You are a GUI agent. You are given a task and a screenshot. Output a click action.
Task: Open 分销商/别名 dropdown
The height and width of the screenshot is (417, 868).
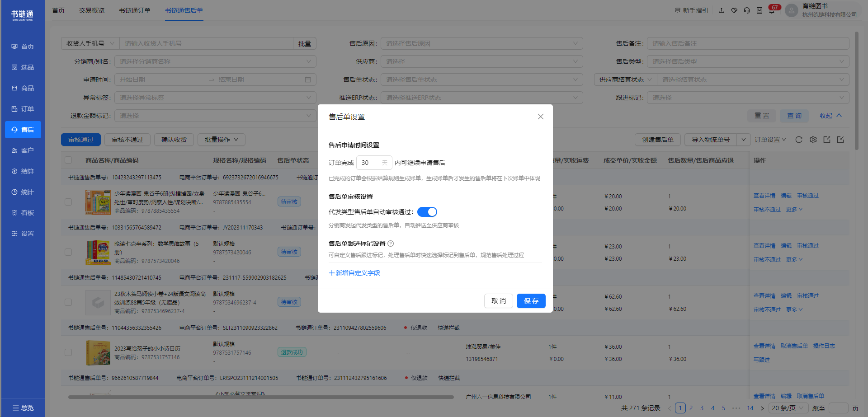[x=215, y=61]
